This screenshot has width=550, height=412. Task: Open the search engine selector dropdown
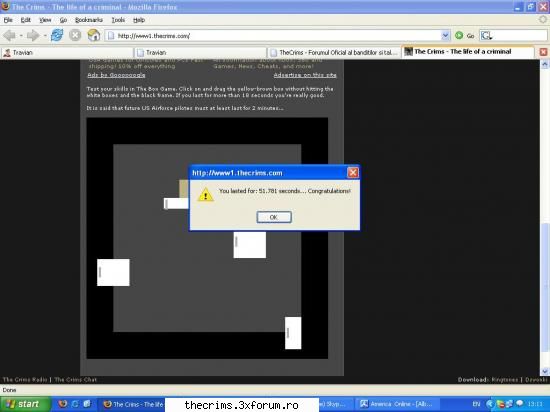pyautogui.click(x=487, y=35)
